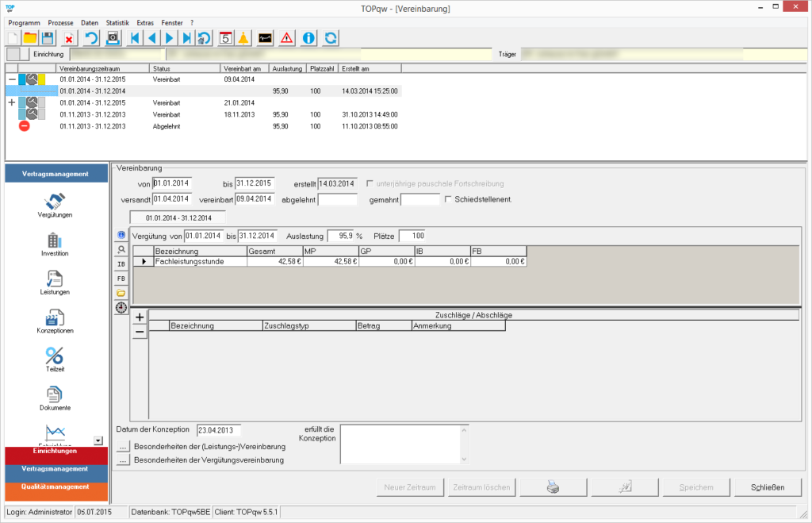Open the red warning triangle toolbar icon
This screenshot has width=812, height=523.
[286, 37]
